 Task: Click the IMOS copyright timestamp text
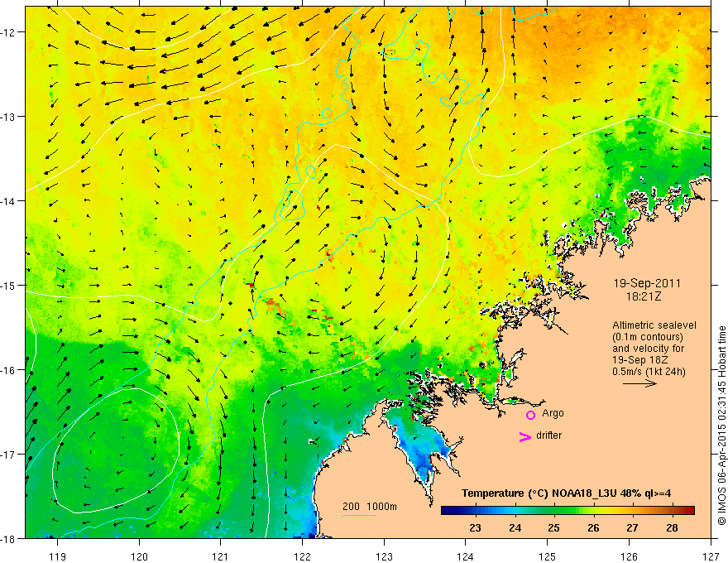[721, 426]
